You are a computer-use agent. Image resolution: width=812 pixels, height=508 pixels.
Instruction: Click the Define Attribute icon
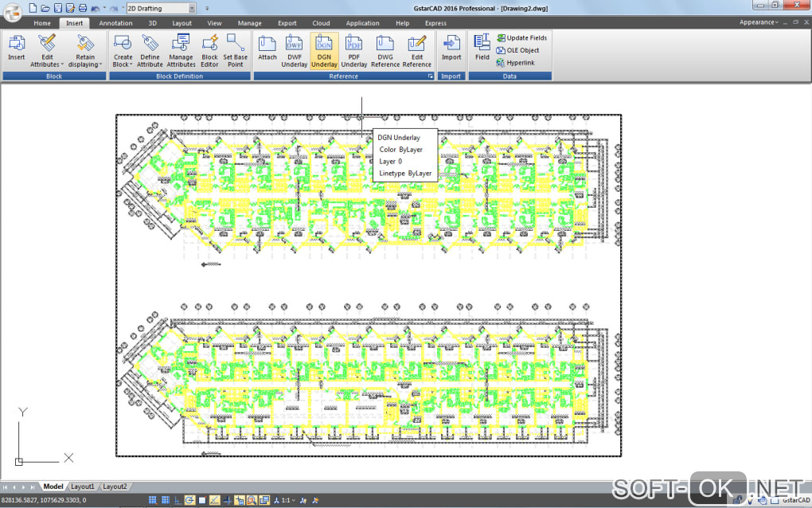150,51
